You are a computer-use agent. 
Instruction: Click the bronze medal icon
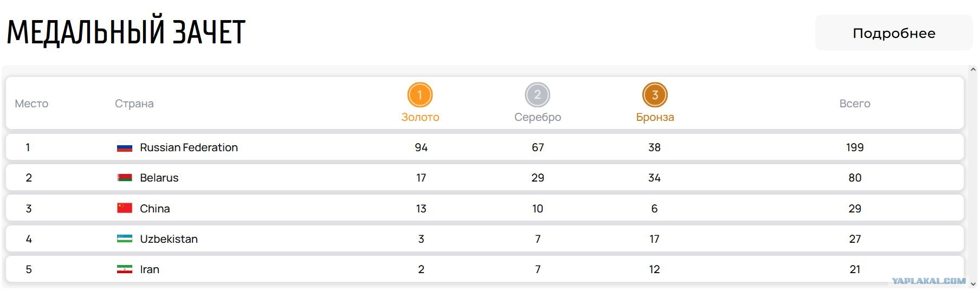(x=655, y=95)
